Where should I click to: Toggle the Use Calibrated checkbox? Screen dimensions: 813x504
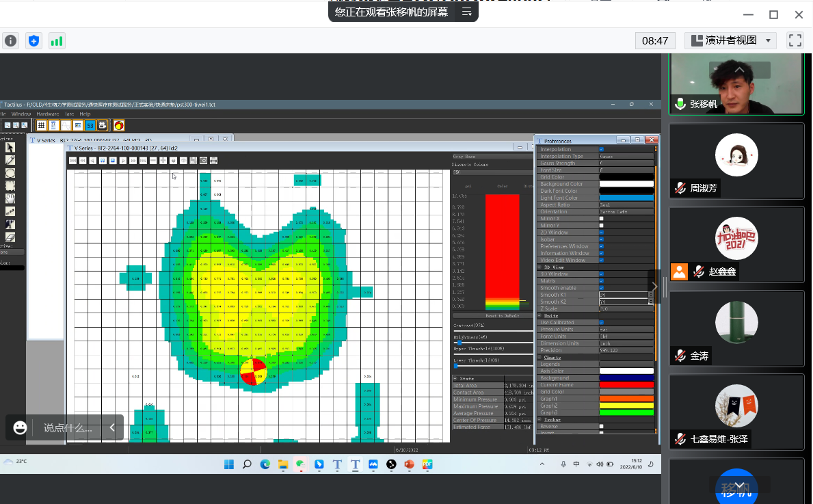(602, 323)
